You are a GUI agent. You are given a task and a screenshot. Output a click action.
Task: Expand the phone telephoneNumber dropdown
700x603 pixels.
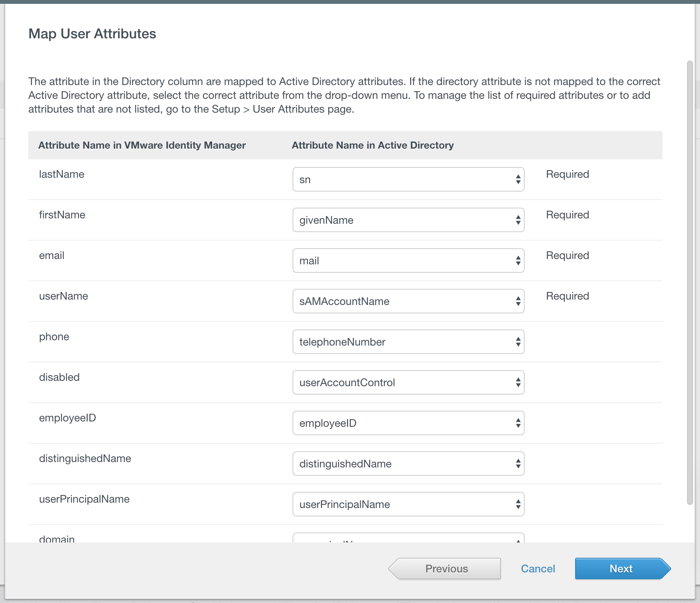408,342
